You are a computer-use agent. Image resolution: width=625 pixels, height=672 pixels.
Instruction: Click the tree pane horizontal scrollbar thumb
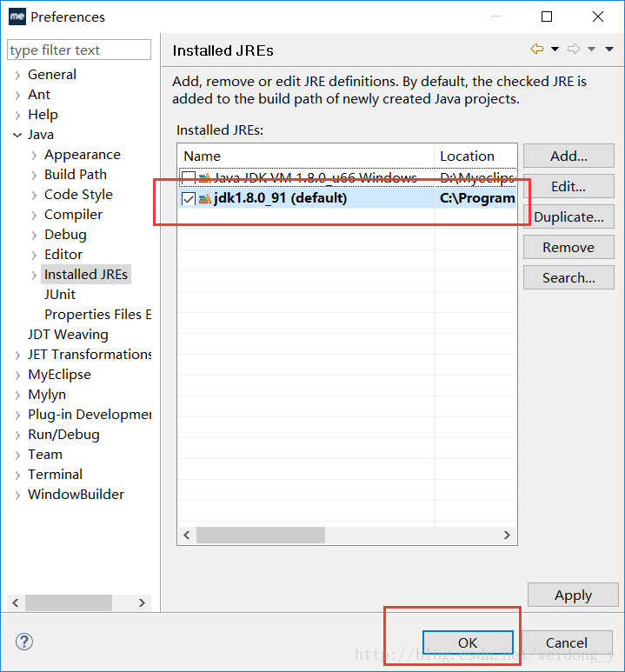(69, 602)
